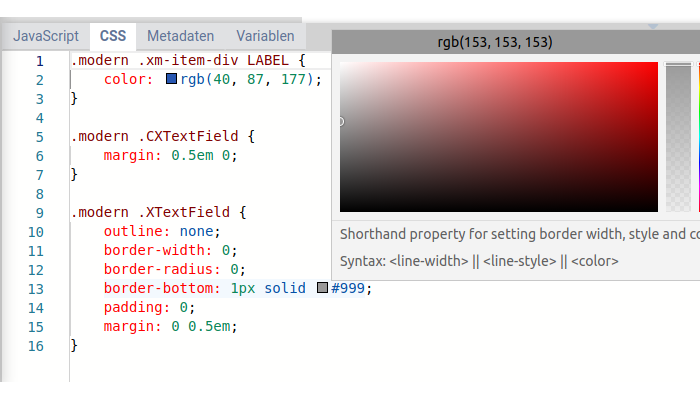Click the opacity strip in the color picker

coord(678,137)
